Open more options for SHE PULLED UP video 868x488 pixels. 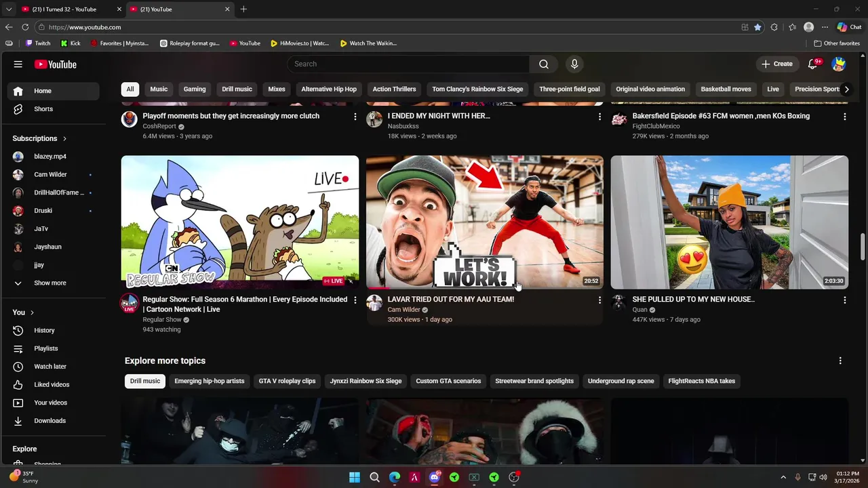pos(844,300)
